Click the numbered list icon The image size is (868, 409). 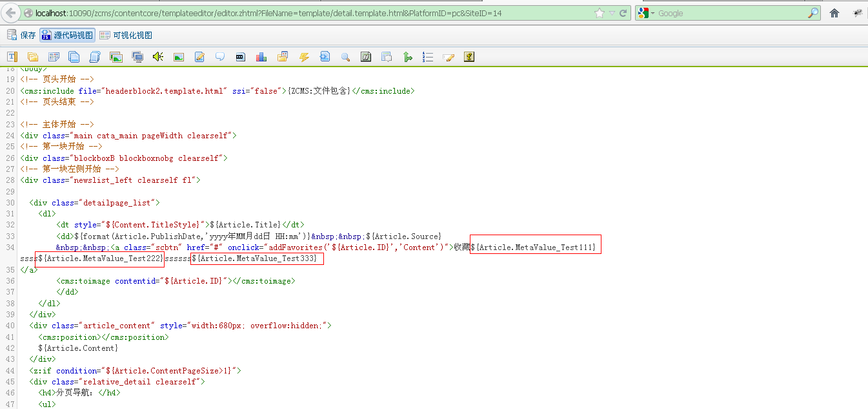pos(428,57)
